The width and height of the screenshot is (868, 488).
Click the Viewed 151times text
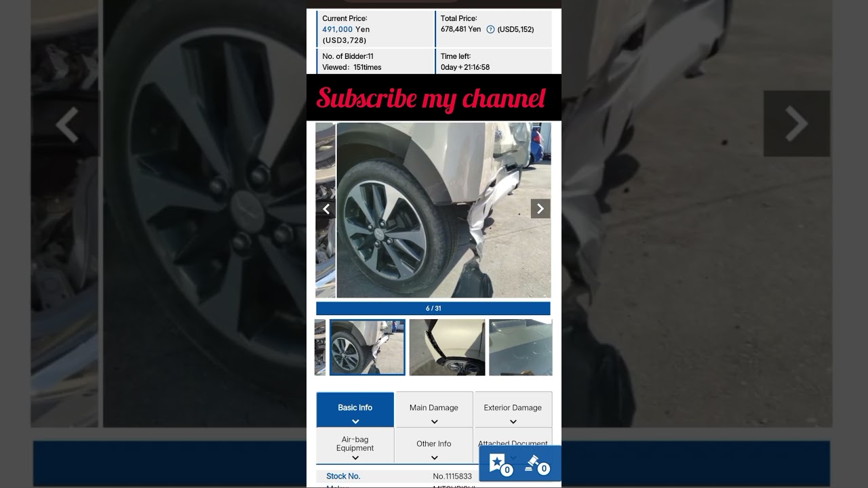pos(352,67)
